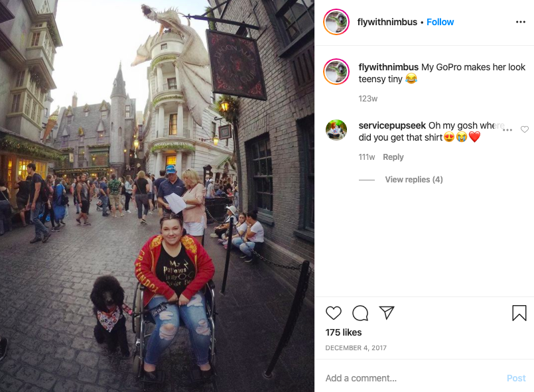Click the flywithnimbus avatar beside the caption
Viewport: 534px width, 392px height.
tap(336, 72)
